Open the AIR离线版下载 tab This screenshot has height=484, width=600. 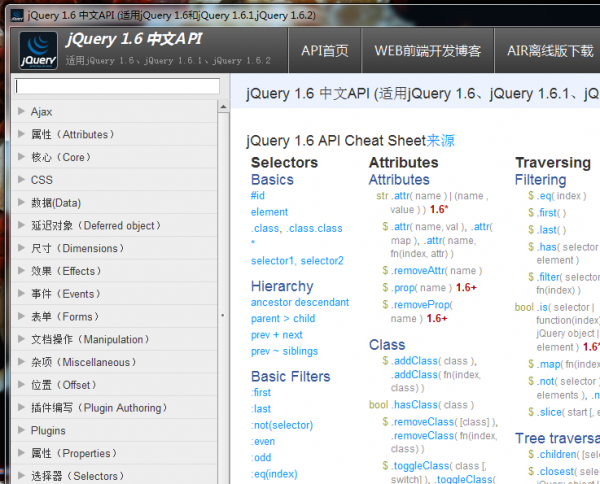click(x=550, y=51)
